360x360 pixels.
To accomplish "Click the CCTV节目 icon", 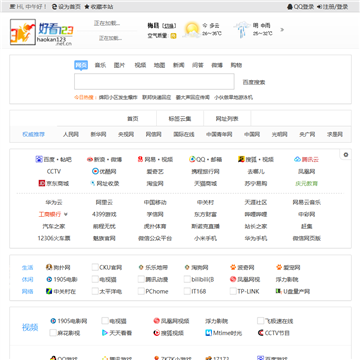I will (261, 333).
